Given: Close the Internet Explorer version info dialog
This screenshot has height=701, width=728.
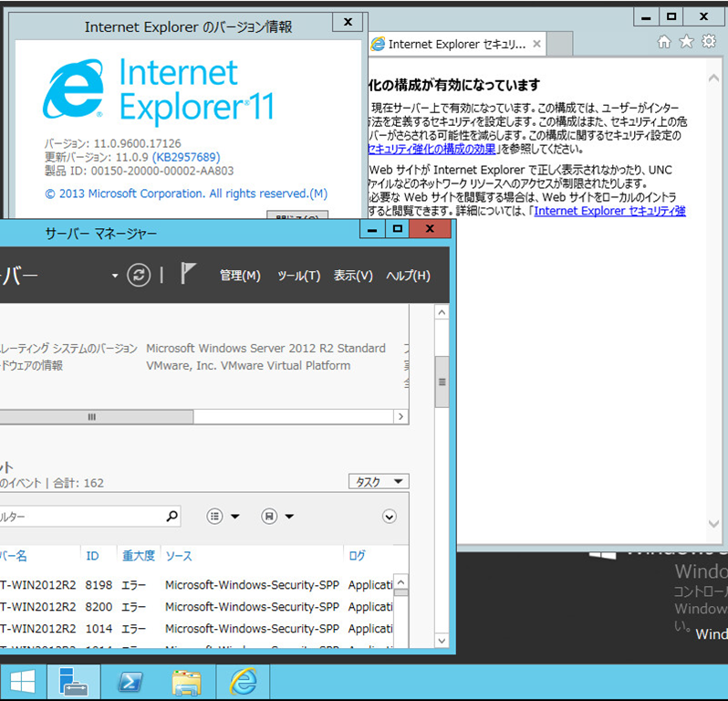Looking at the screenshot, I should [x=348, y=22].
